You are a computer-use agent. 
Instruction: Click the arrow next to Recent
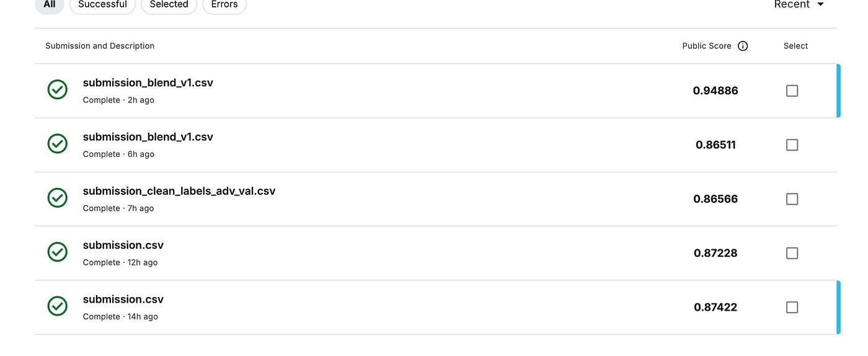[x=821, y=4]
